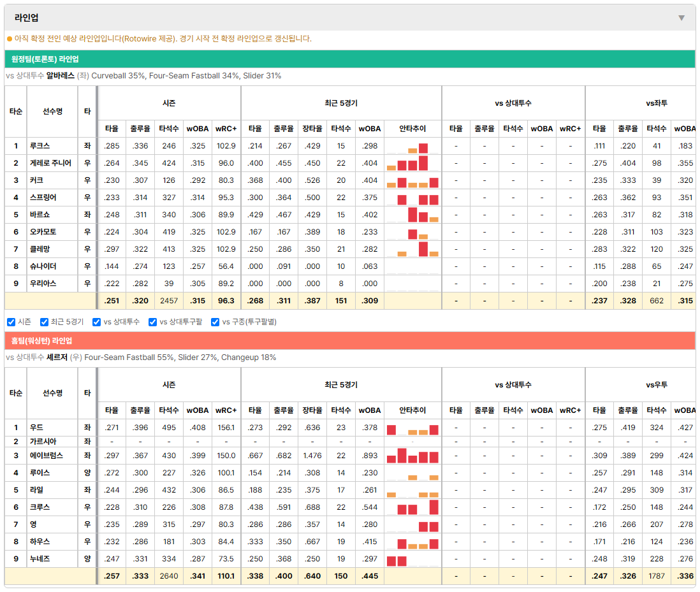Screen dimensions: 700x592
Task: Sort Toronto table by wRC+ season column
Action: click(226, 129)
